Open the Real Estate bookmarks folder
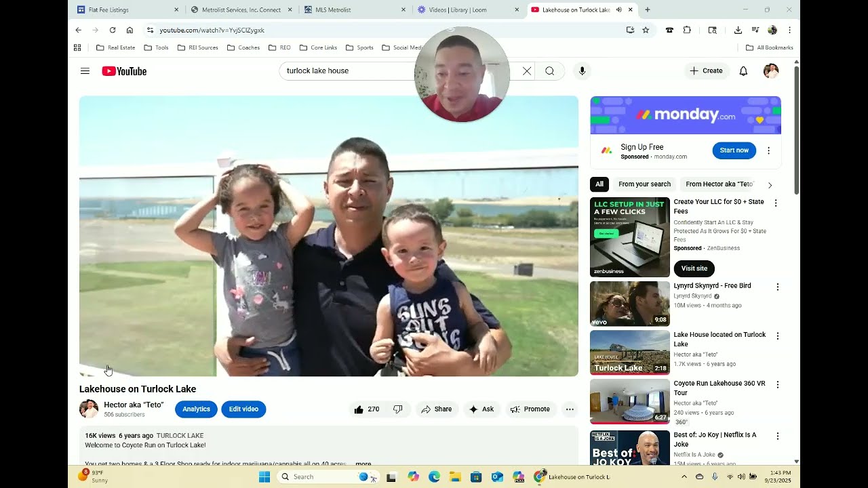868x488 pixels. coord(116,47)
